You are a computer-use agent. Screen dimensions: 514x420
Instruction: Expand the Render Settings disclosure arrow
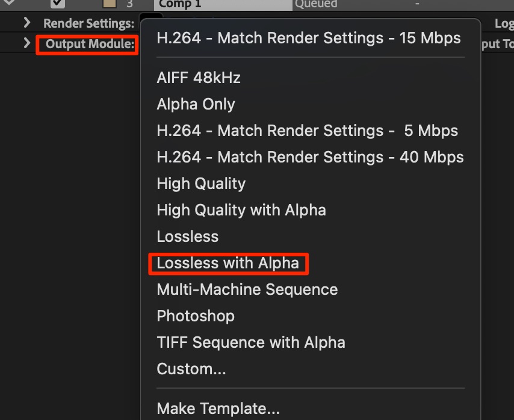pos(26,23)
